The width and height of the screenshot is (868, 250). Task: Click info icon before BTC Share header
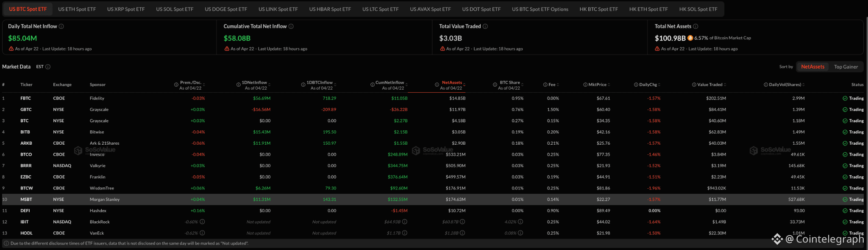tap(495, 85)
